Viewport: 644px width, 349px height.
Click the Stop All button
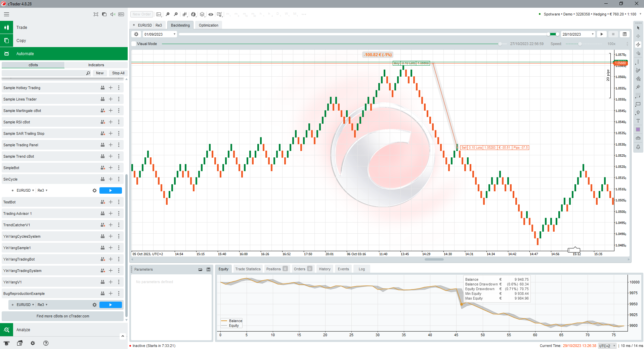[118, 73]
